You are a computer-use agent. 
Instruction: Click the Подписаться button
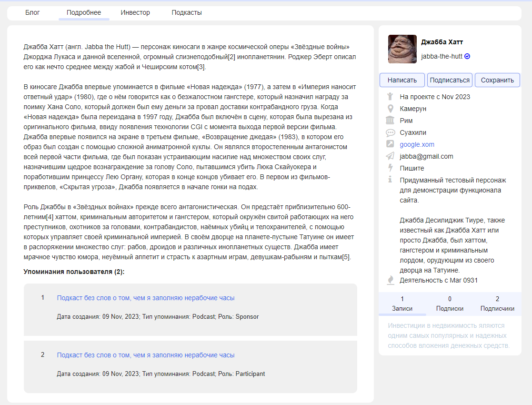coord(450,80)
